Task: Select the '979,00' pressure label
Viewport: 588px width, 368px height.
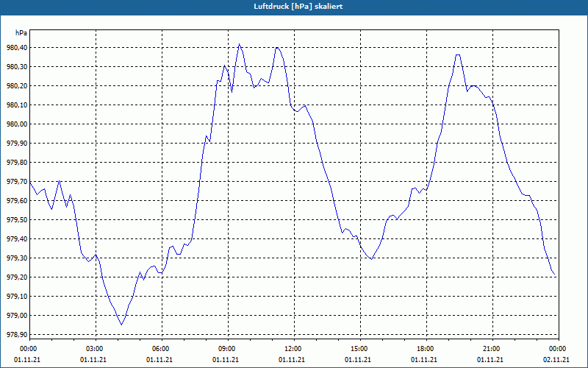Action: point(17,316)
